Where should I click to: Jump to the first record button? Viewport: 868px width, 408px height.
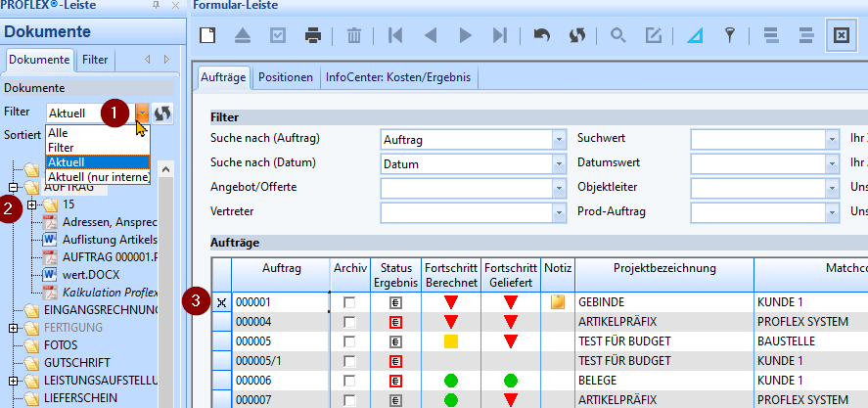(x=395, y=36)
